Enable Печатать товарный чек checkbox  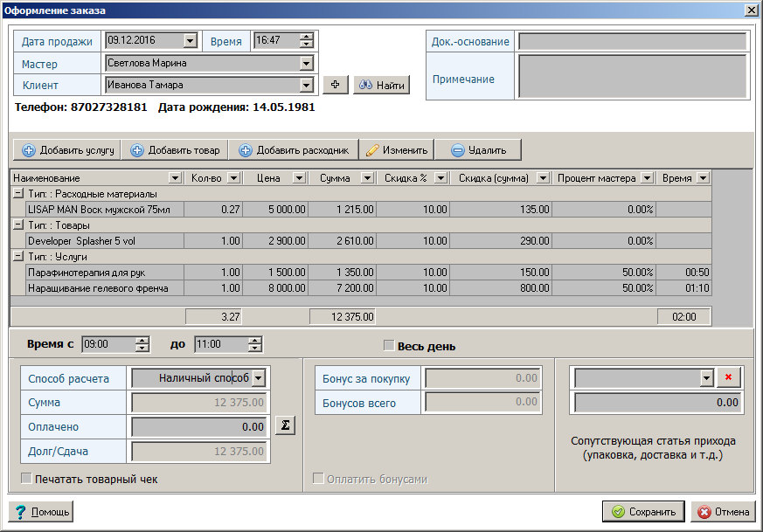tap(27, 479)
